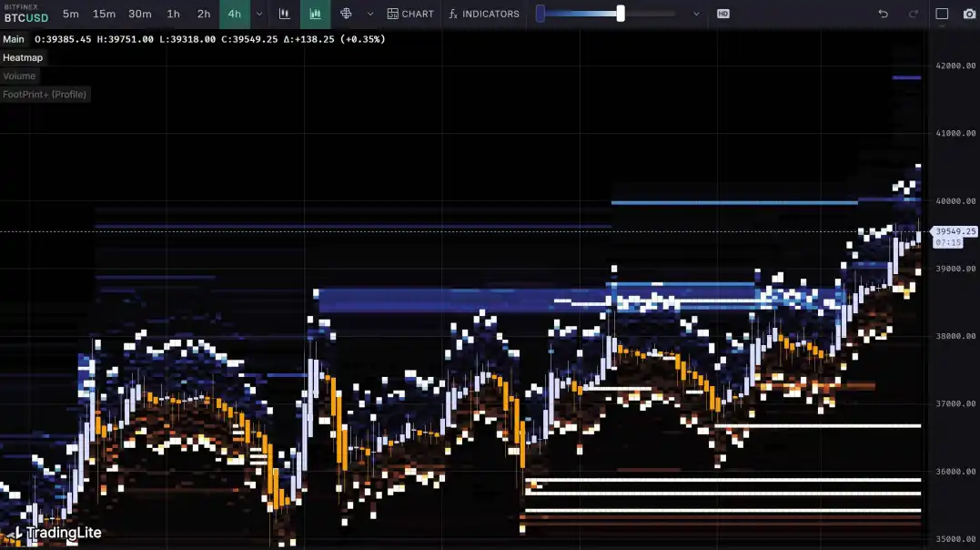Expand the heatmap slider options dropdown

click(x=696, y=14)
